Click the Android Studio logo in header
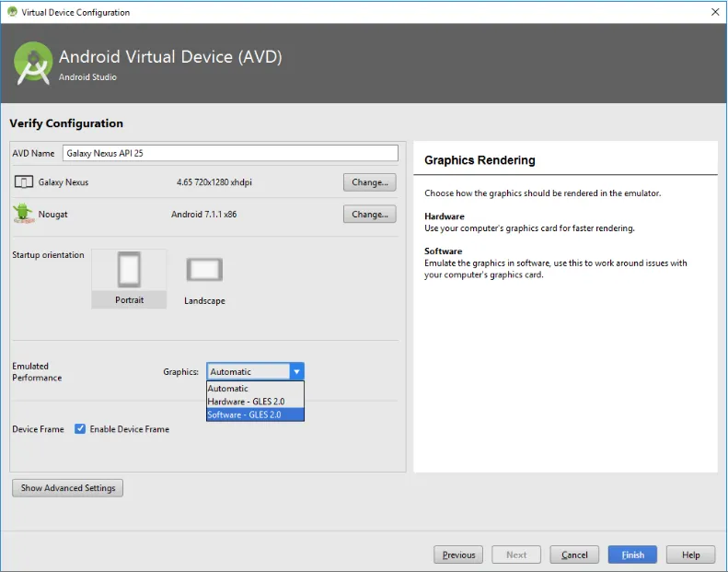The height and width of the screenshot is (572, 728). 33,64
